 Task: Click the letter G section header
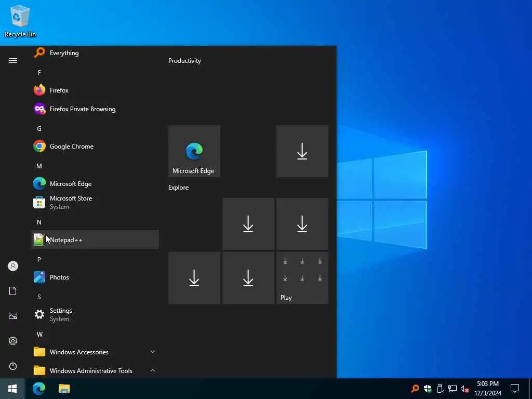tap(39, 129)
